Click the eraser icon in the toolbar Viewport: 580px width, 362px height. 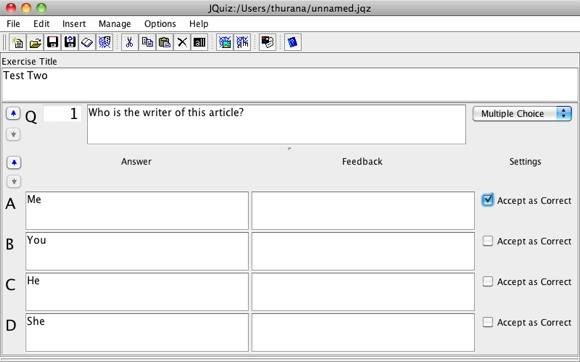coord(87,43)
